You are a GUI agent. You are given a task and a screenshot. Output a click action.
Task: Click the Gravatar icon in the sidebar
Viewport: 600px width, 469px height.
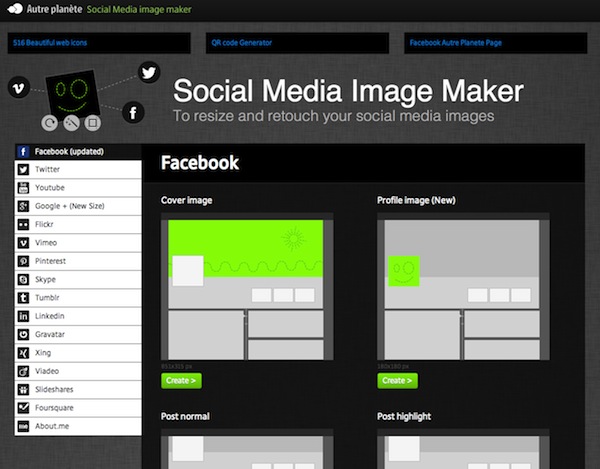pos(23,334)
